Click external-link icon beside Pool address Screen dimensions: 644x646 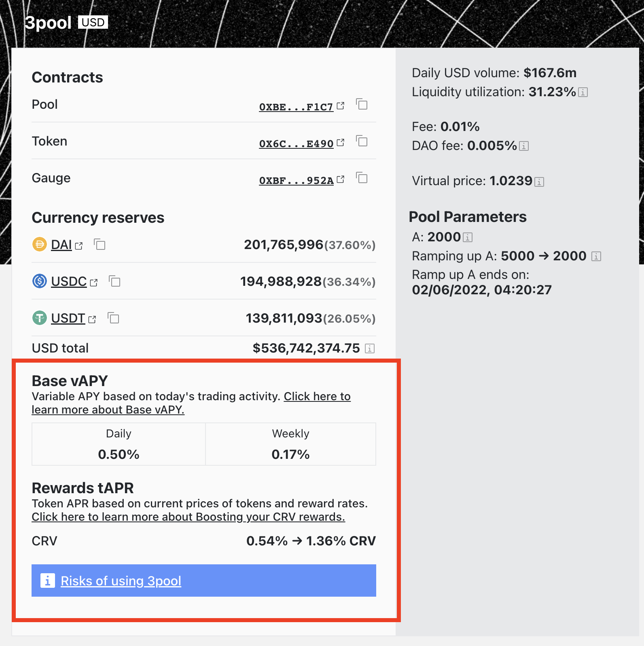pos(341,106)
